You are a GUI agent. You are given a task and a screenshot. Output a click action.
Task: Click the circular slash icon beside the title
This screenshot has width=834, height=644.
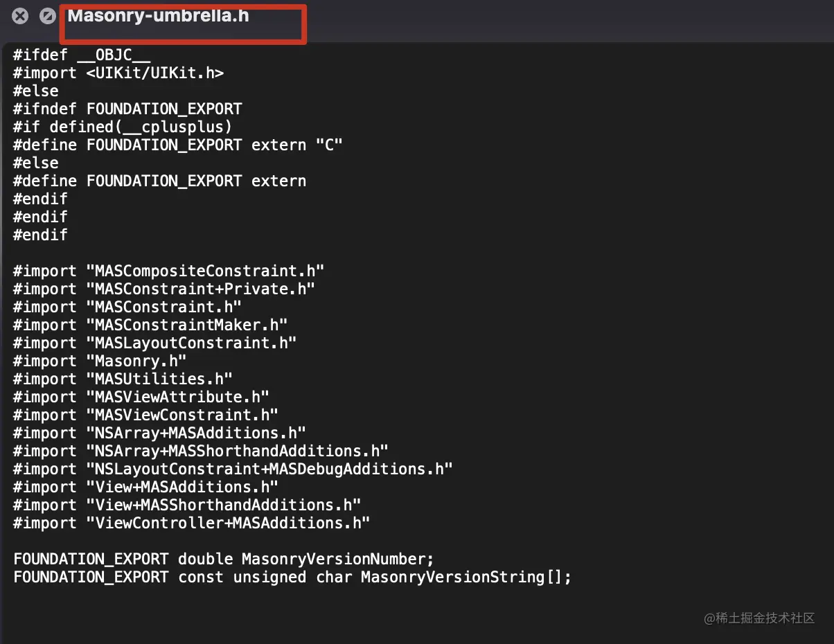pyautogui.click(x=47, y=16)
